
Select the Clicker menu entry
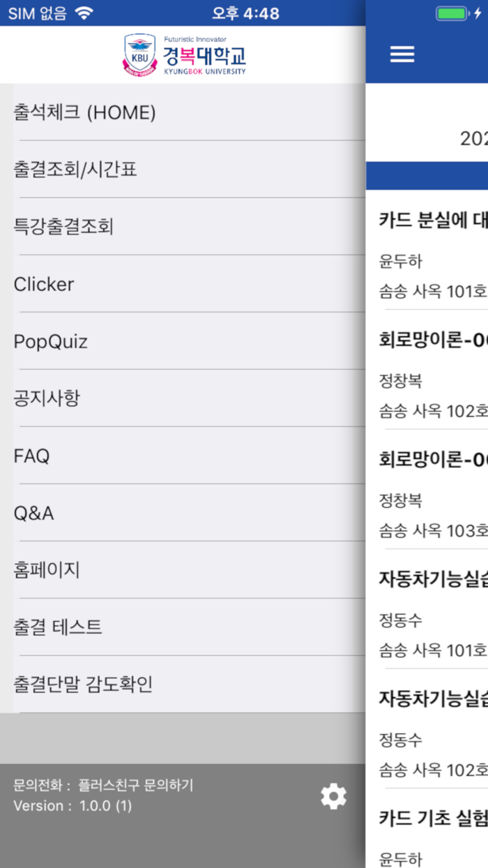pos(43,284)
